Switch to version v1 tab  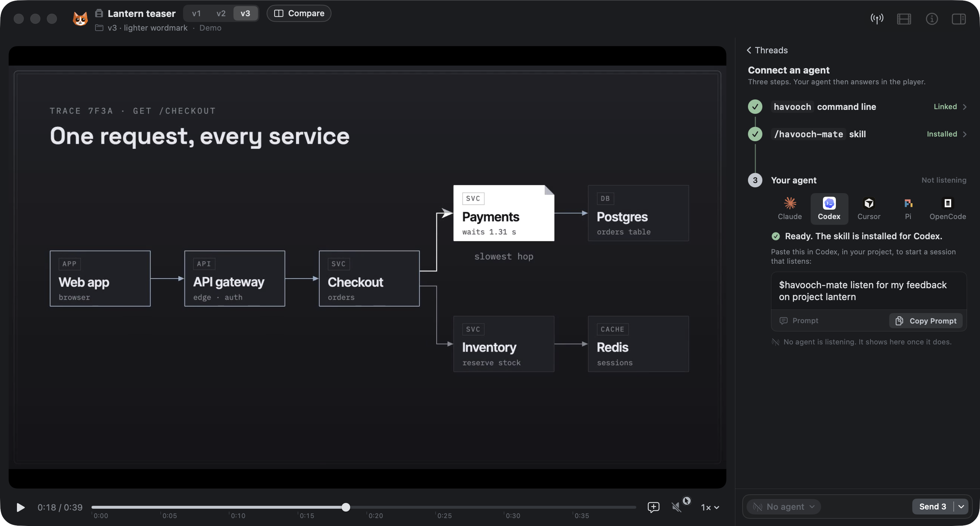coord(196,13)
